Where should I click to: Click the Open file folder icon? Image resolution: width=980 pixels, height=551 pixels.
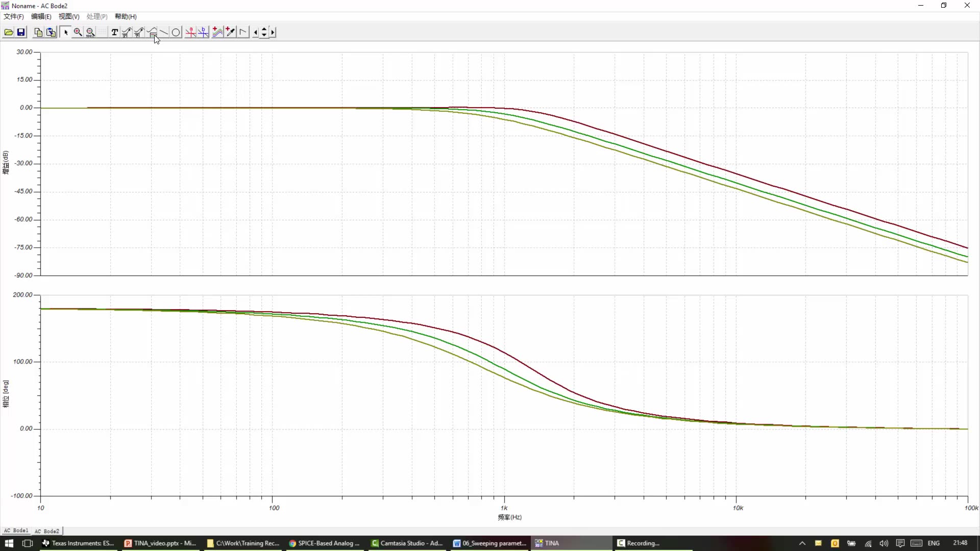point(9,32)
